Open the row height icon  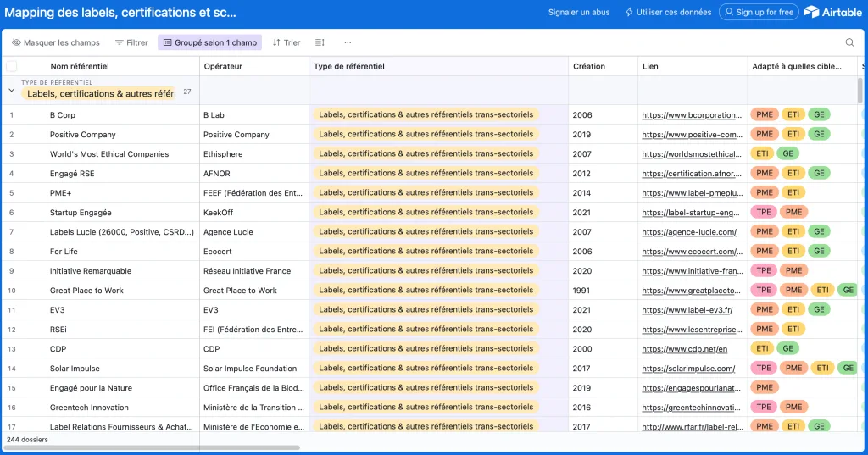pyautogui.click(x=320, y=42)
